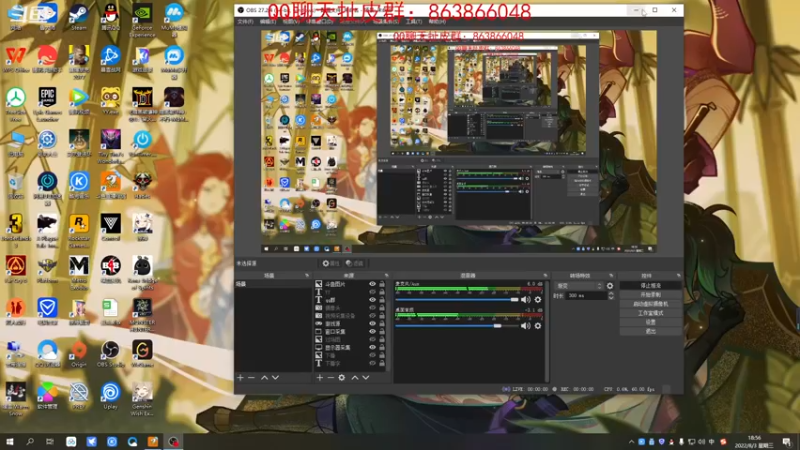
Task: Open the Borderlands 3 desktop shortcut
Action: (x=16, y=231)
